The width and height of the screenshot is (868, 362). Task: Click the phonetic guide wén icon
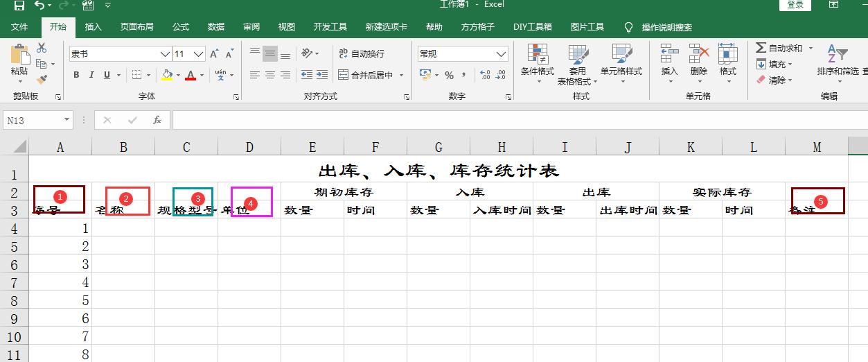[220, 75]
